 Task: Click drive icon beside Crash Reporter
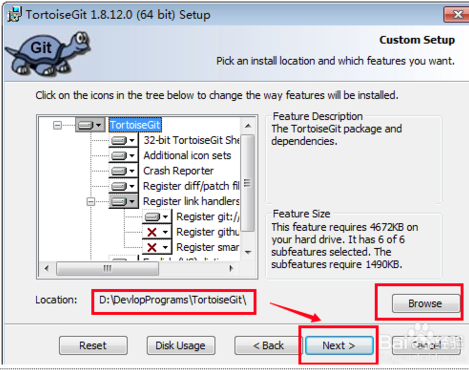point(123,171)
